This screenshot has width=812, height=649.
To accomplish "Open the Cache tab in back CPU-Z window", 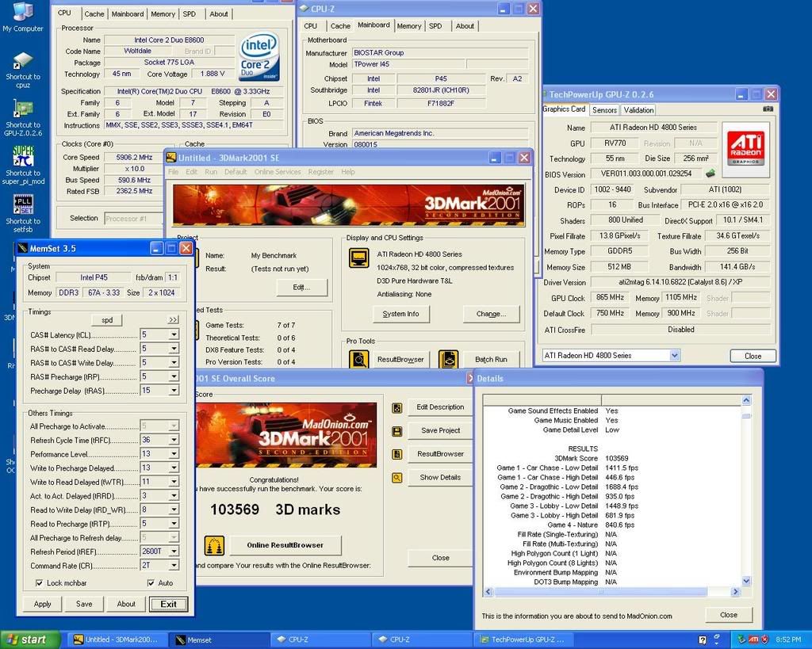I will tap(94, 14).
